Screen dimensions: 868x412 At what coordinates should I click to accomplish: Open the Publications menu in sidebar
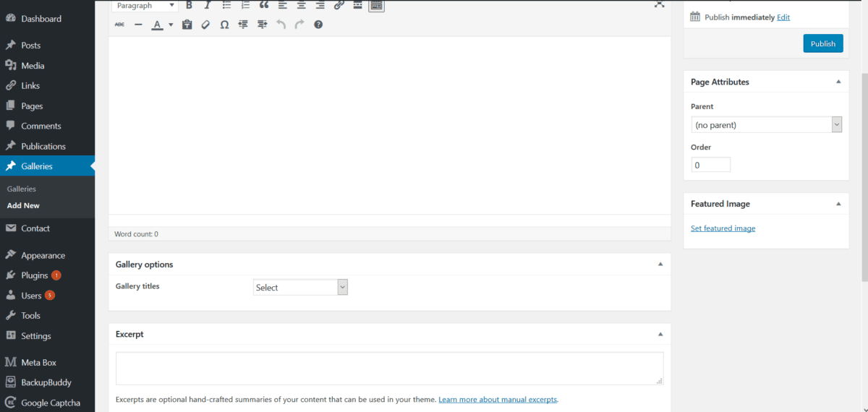coord(43,146)
